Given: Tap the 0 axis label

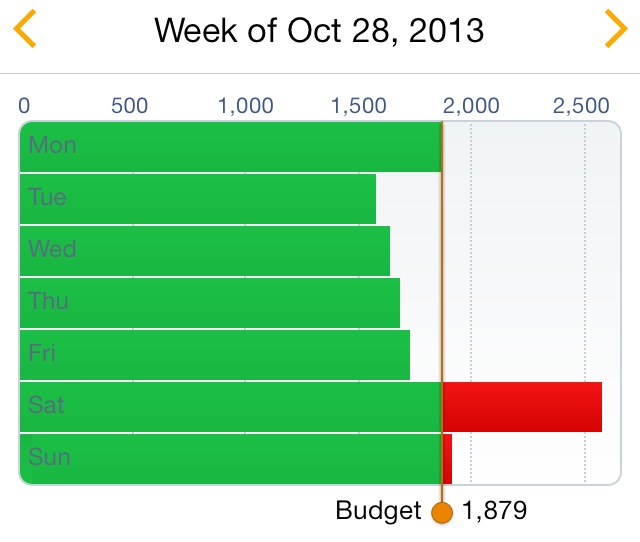Looking at the screenshot, I should [x=24, y=106].
